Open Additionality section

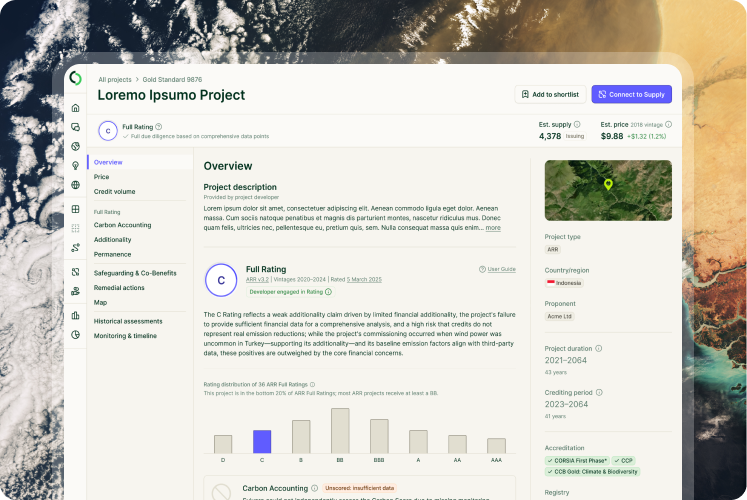pyautogui.click(x=112, y=240)
